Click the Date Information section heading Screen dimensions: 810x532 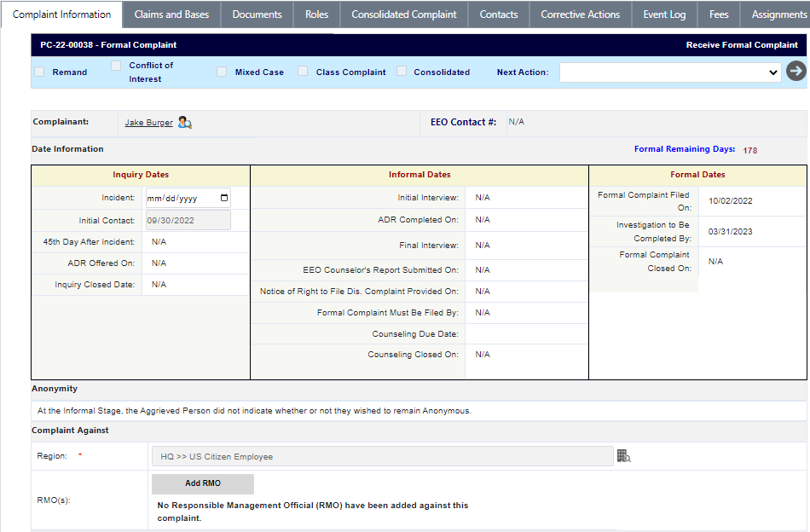[67, 148]
